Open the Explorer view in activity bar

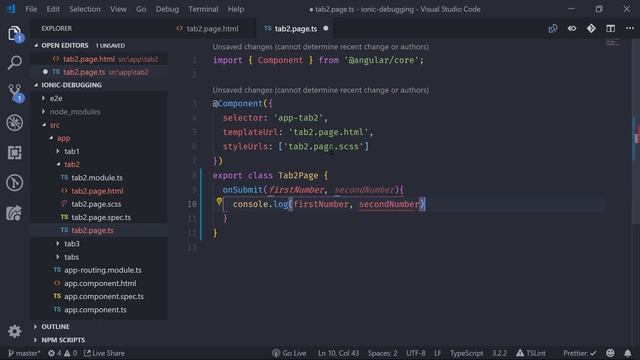15,34
